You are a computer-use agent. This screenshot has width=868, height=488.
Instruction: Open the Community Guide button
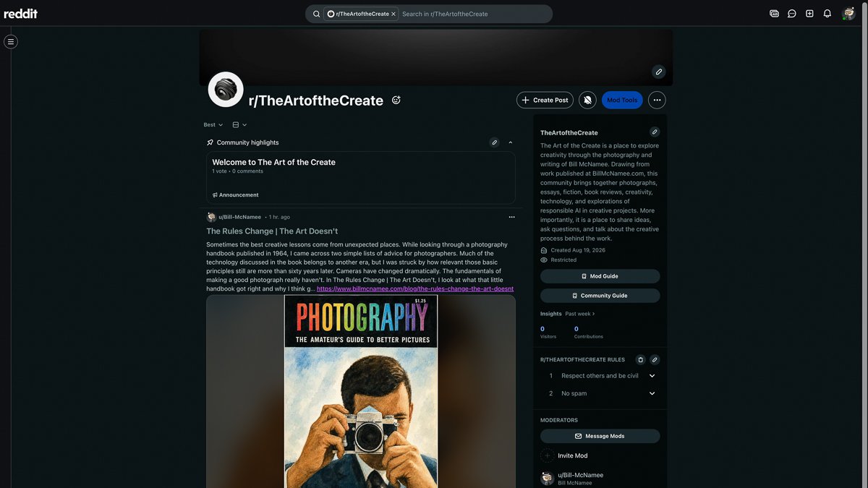(x=600, y=296)
